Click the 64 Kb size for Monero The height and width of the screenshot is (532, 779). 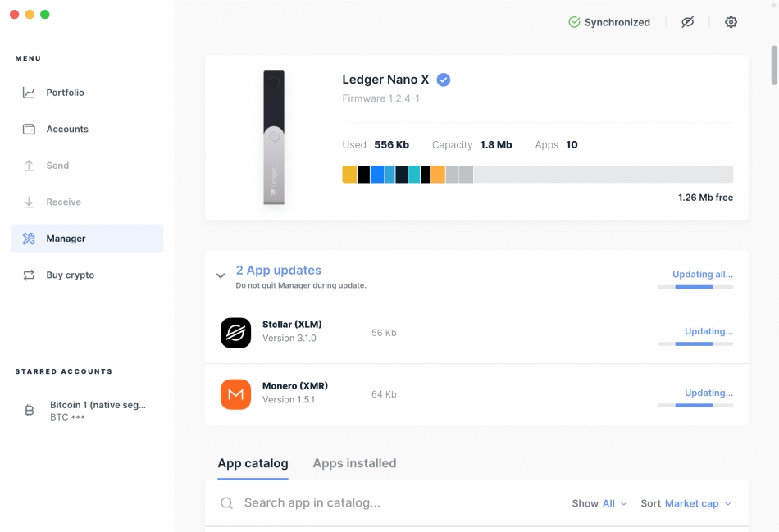pyautogui.click(x=384, y=394)
